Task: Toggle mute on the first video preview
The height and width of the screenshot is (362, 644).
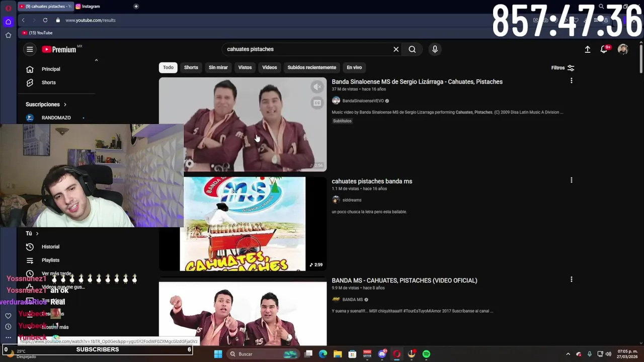Action: click(x=317, y=87)
